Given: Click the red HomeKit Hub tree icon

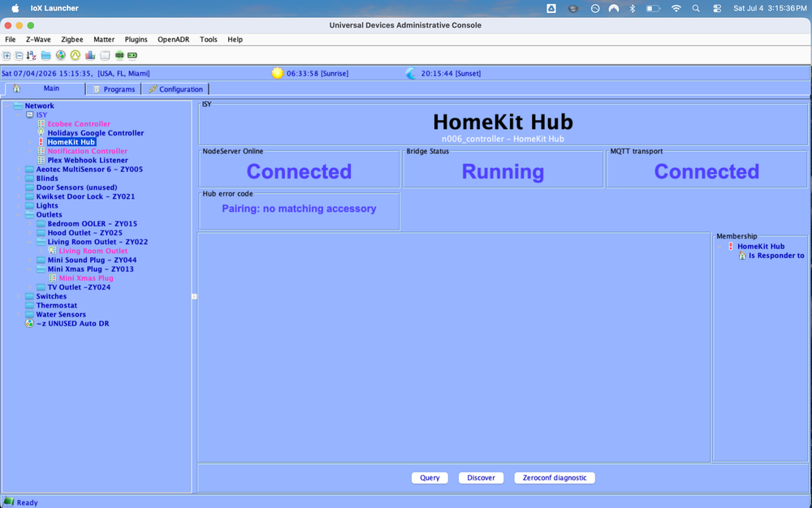Looking at the screenshot, I should pyautogui.click(x=41, y=142).
